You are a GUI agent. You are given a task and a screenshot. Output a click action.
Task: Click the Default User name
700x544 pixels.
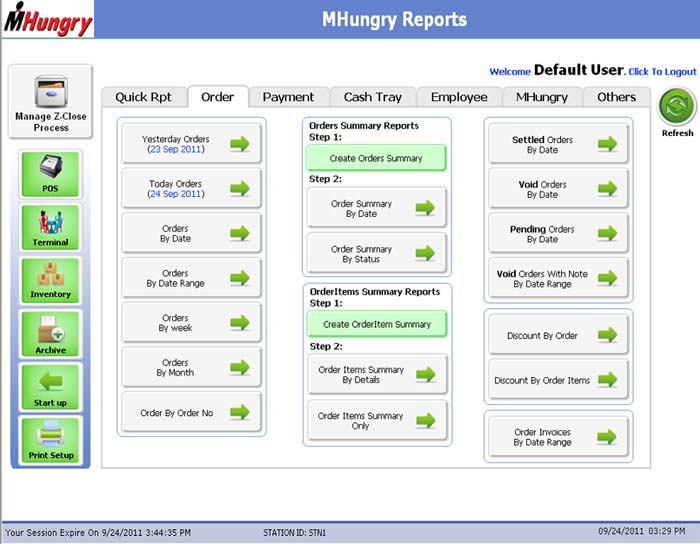(x=579, y=70)
